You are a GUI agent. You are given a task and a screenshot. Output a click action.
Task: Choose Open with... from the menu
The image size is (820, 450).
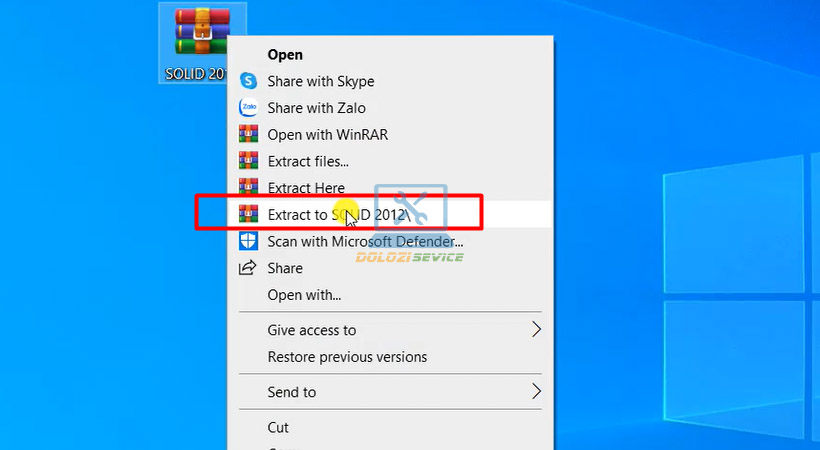pos(304,295)
